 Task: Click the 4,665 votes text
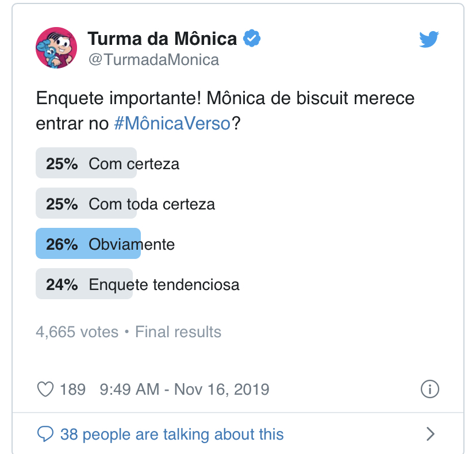pos(77,332)
